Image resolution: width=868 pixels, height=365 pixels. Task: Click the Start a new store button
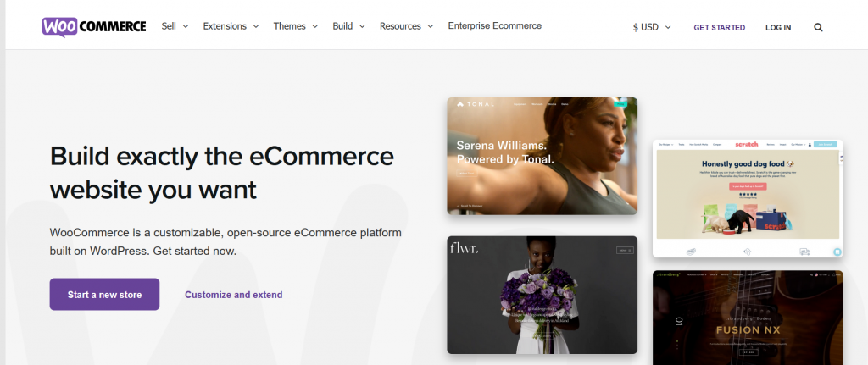point(104,294)
